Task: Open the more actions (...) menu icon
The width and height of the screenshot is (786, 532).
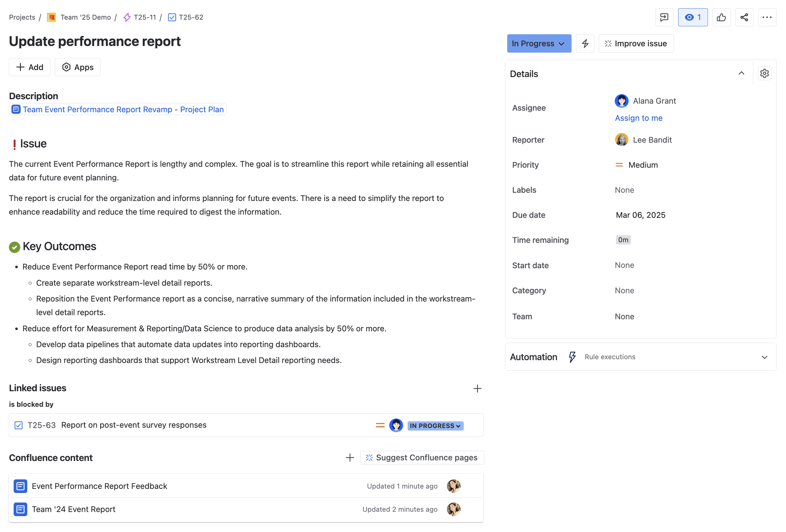Action: (767, 17)
